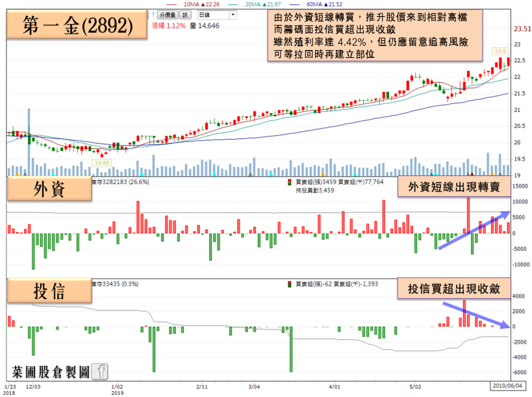Open the 分價量 price-volume view
Viewport: 532px width, 397px height.
coord(168,15)
